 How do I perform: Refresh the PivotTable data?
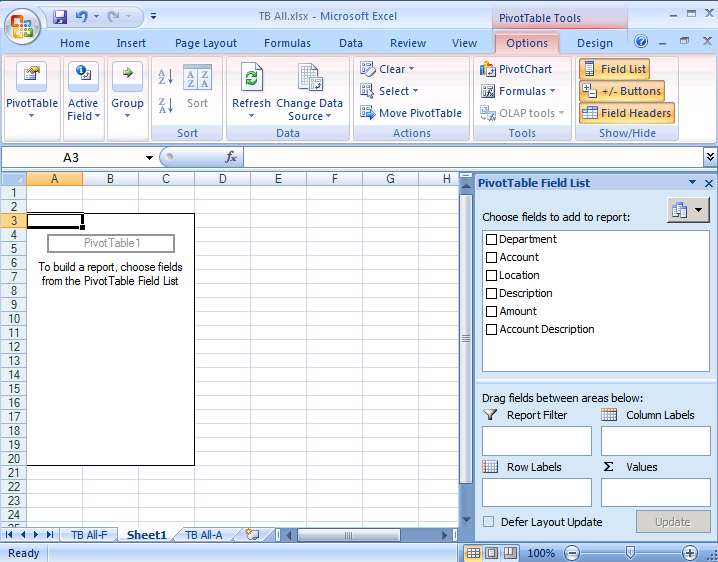(251, 76)
